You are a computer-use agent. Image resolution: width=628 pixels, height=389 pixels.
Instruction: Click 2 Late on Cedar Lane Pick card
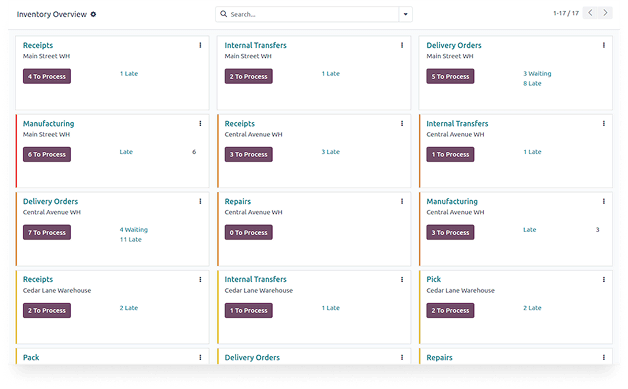click(x=532, y=308)
